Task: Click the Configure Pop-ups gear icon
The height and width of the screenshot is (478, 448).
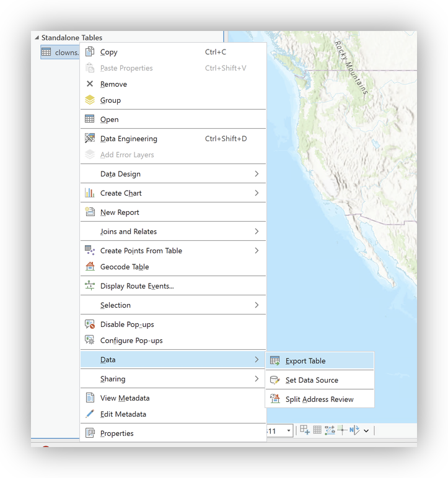Action: coord(90,341)
